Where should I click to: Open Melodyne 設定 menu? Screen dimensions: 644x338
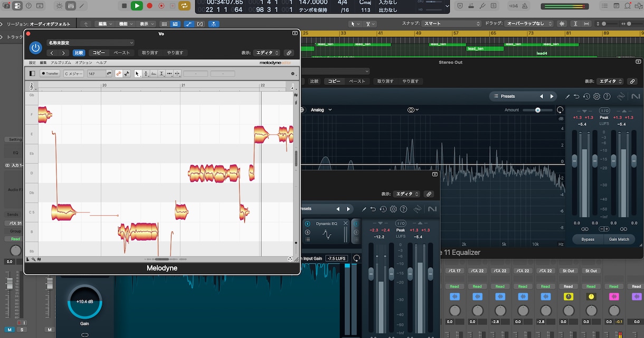(x=32, y=63)
